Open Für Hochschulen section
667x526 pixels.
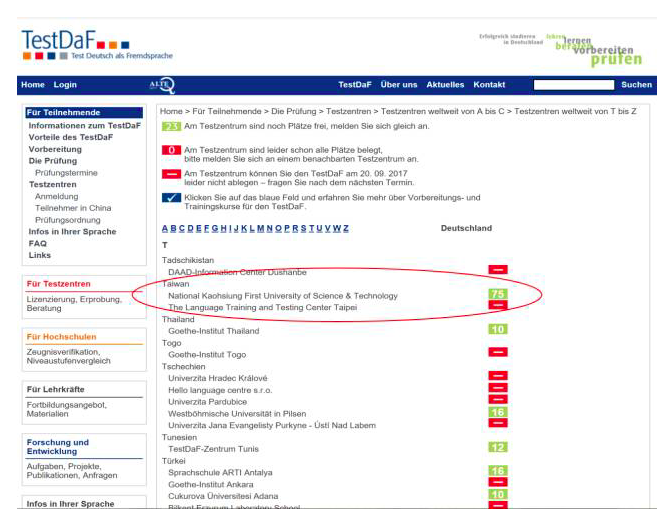point(62,336)
